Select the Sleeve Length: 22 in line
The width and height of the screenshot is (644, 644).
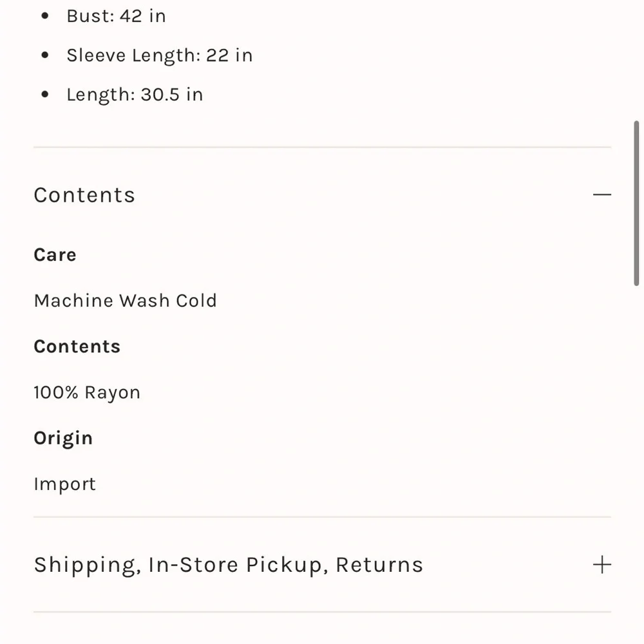pos(159,55)
